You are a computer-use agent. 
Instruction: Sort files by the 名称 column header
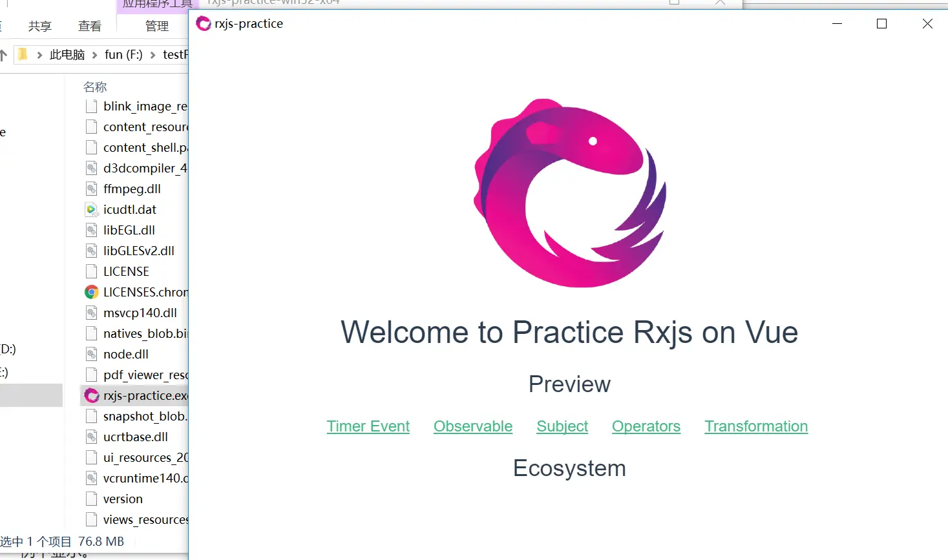95,87
